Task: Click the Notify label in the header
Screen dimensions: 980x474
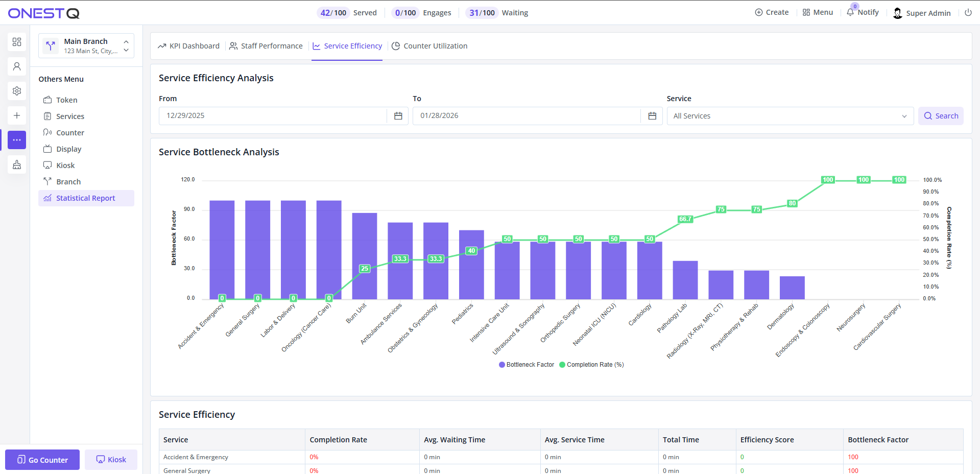Action: (x=868, y=12)
